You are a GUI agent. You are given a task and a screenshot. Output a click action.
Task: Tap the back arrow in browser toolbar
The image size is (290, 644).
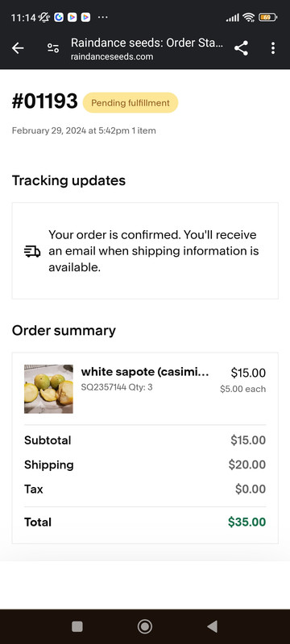[18, 48]
